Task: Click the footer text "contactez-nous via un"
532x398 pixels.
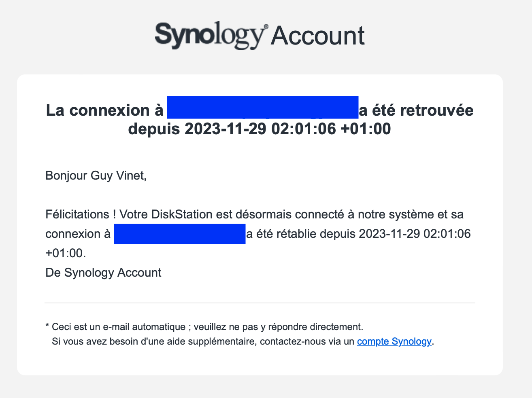Action: pos(307,341)
